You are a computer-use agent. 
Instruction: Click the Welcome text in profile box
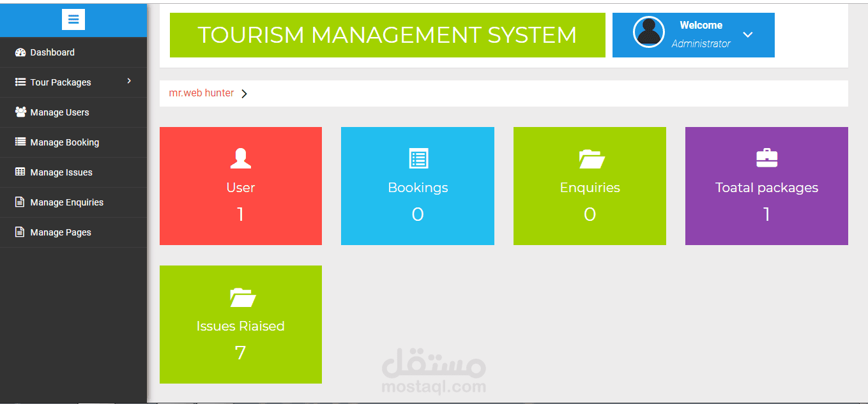pos(701,26)
